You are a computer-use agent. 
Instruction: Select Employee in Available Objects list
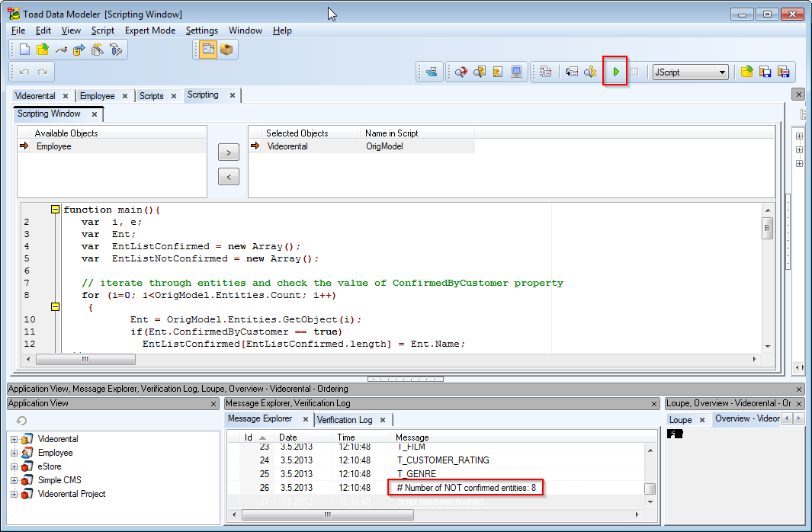point(54,146)
